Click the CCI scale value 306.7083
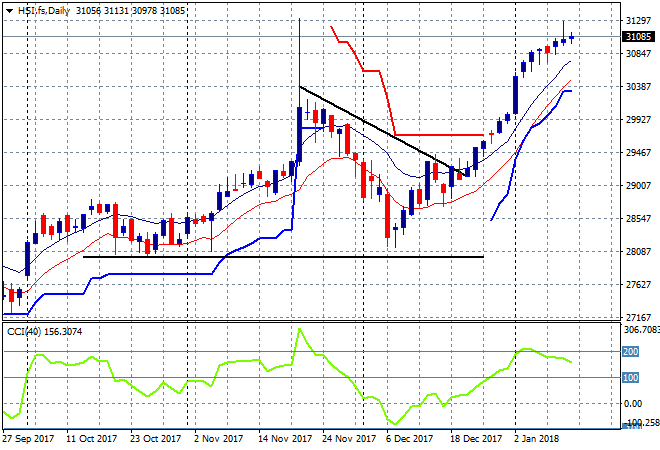The width and height of the screenshot is (660, 450). point(641,330)
